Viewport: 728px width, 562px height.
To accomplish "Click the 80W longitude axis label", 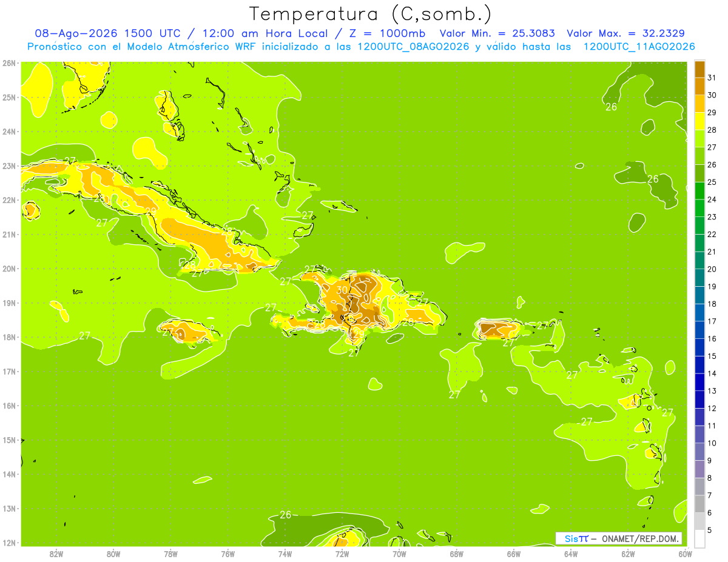I will coord(113,553).
